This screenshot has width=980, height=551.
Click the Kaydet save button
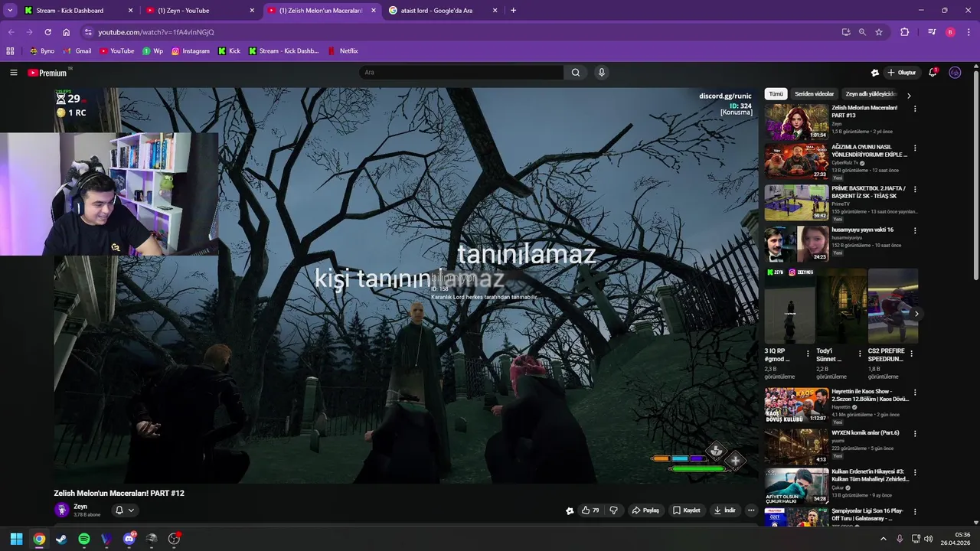(x=686, y=510)
